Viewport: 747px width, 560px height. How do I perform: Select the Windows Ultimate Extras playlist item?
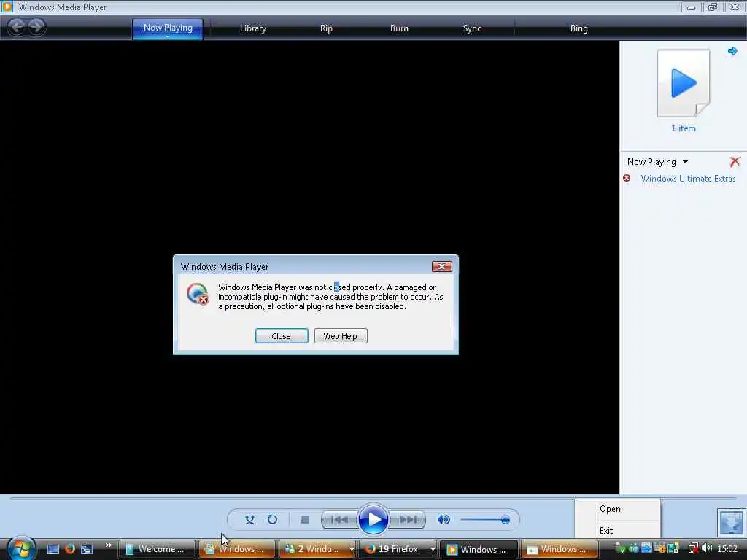click(x=688, y=179)
